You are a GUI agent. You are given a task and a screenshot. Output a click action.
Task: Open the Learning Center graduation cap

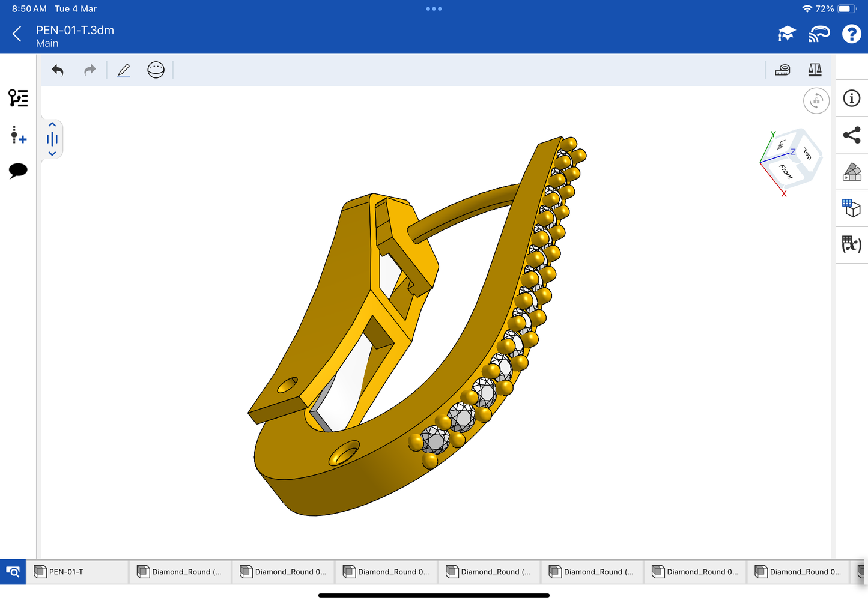[786, 34]
